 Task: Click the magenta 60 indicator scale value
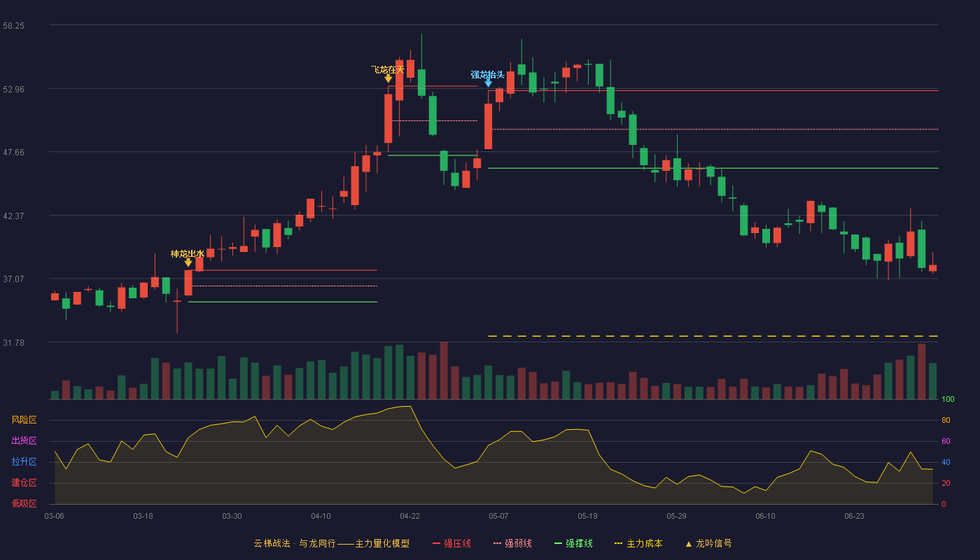pos(946,441)
